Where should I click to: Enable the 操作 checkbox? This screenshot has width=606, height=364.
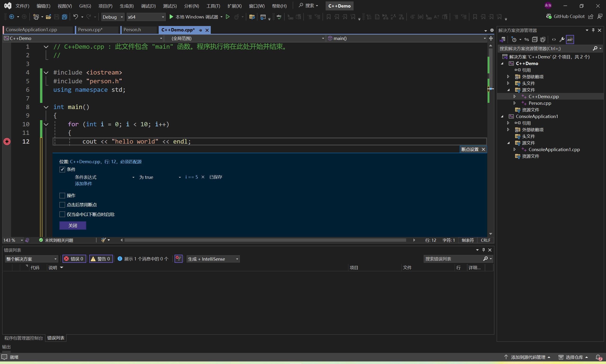(62, 196)
